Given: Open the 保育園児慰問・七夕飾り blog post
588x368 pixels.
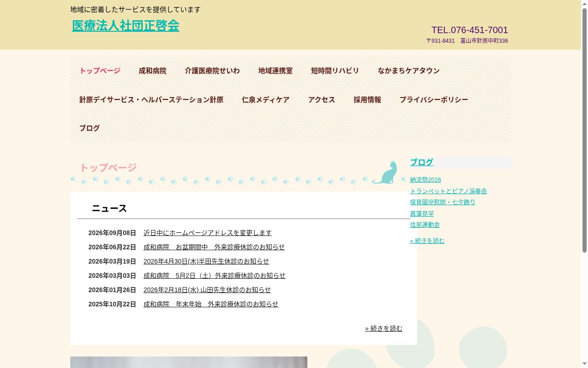Looking at the screenshot, I should click(443, 202).
